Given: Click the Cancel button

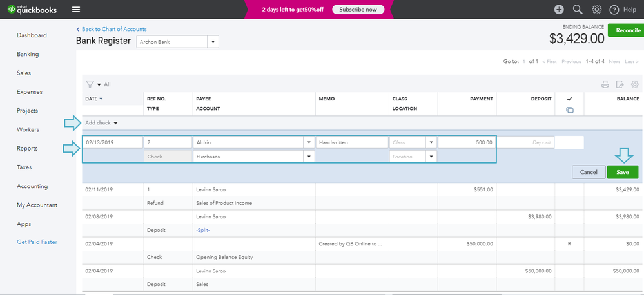Looking at the screenshot, I should click(589, 172).
